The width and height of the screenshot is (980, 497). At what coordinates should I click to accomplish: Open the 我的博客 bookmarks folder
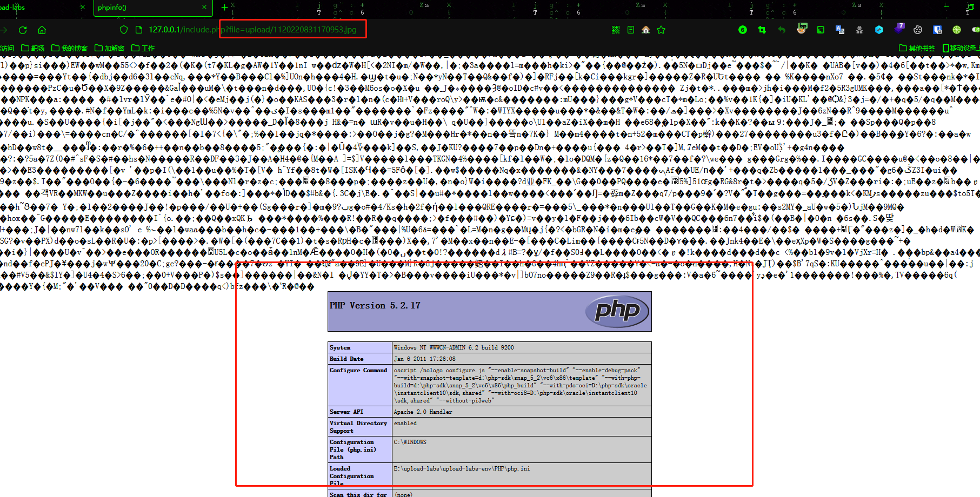click(x=70, y=48)
